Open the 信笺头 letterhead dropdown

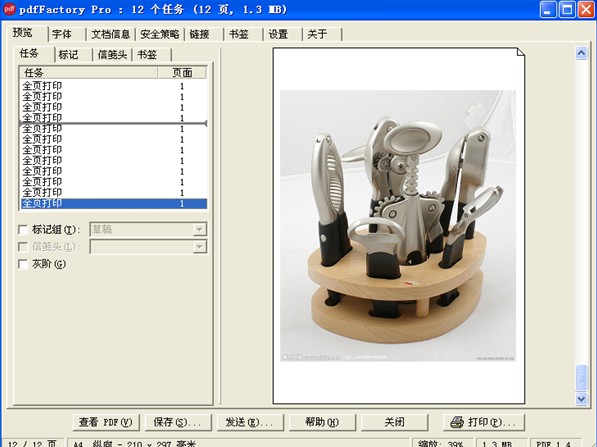200,247
